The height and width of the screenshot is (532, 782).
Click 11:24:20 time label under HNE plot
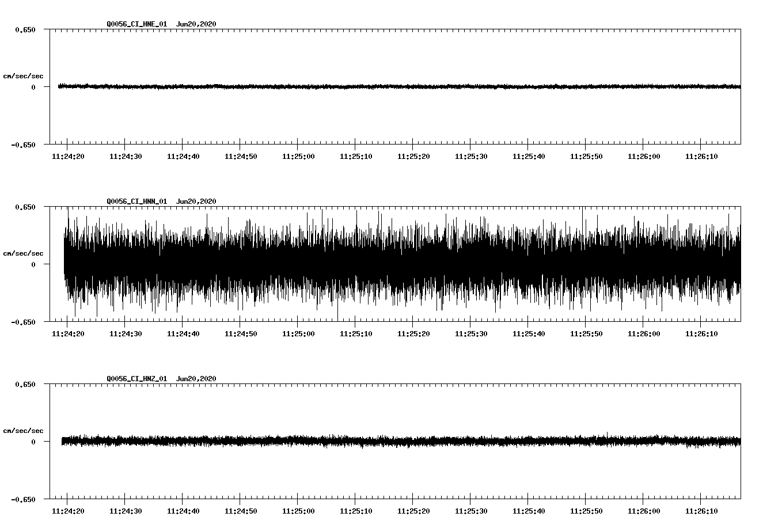(68, 157)
